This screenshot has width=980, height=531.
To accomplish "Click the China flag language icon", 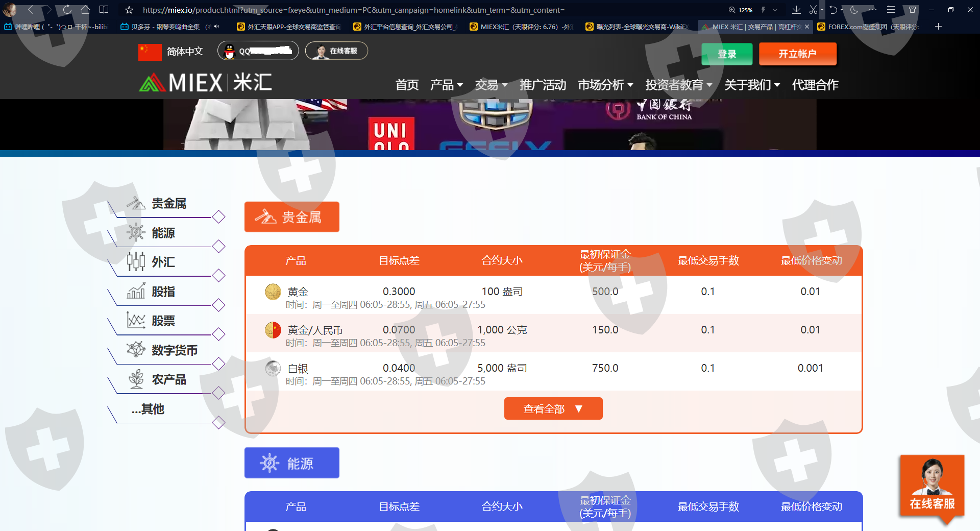I will coord(150,52).
